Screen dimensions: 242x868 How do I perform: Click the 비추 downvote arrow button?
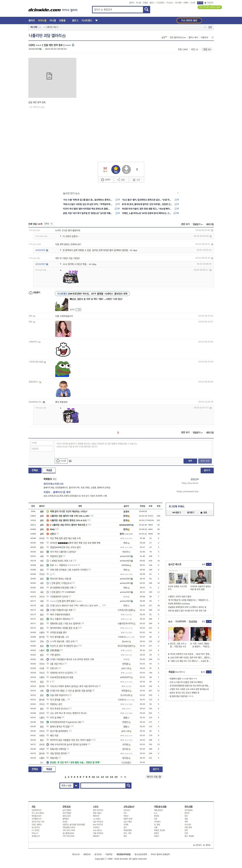tap(126, 169)
